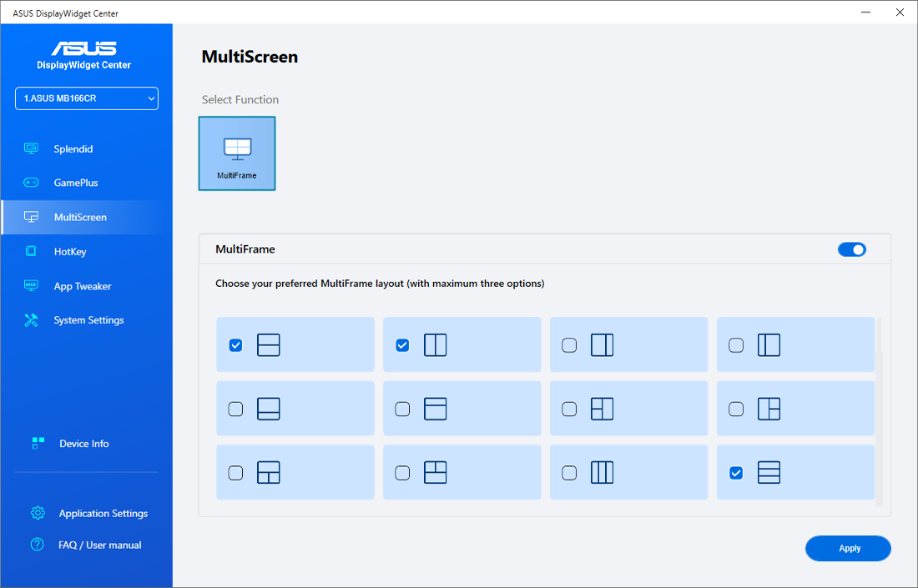Click the GamePlus gamepad icon

pyautogui.click(x=31, y=183)
